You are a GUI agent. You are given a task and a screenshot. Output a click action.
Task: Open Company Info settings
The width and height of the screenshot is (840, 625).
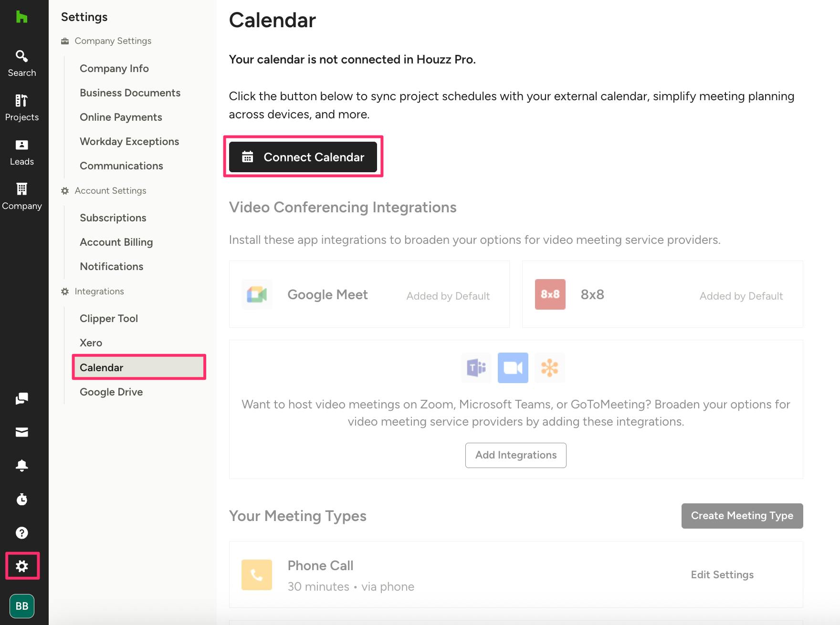pos(114,68)
